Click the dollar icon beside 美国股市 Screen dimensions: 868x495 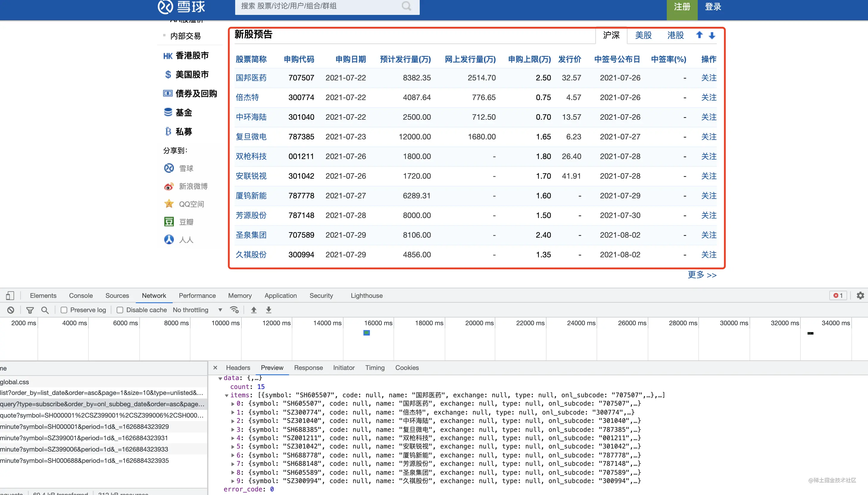pyautogui.click(x=168, y=74)
